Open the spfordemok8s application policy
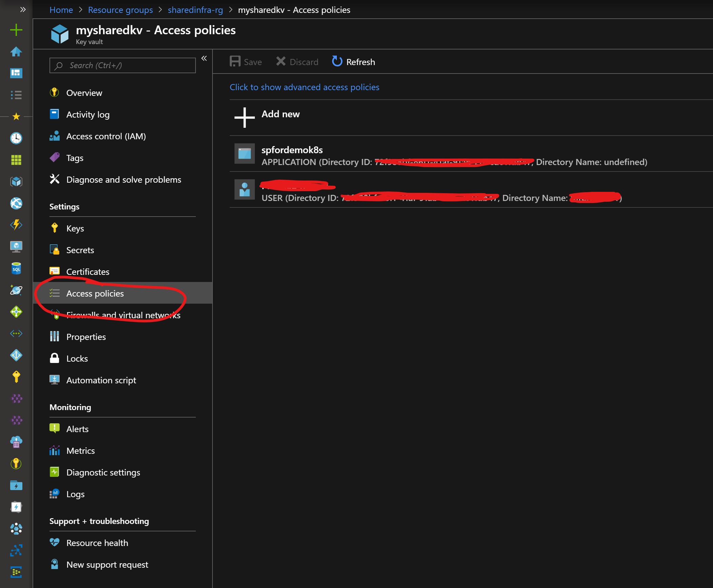 [x=292, y=150]
